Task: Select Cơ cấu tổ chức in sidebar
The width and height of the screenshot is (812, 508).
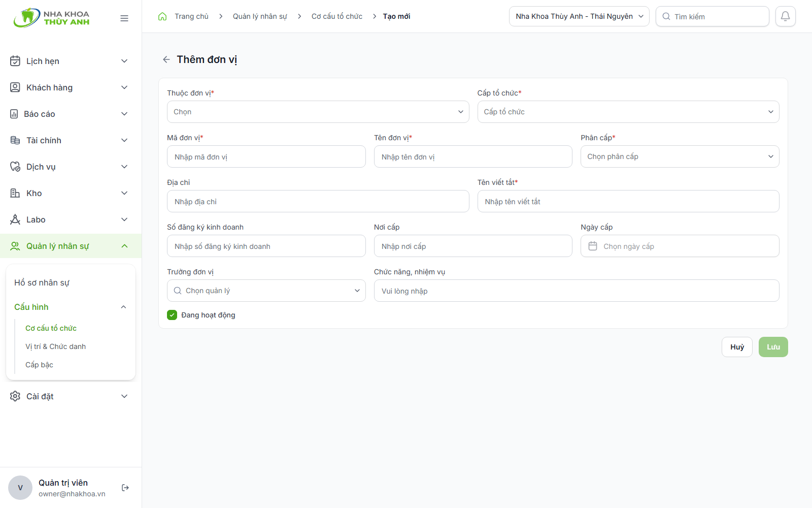Action: tap(51, 328)
